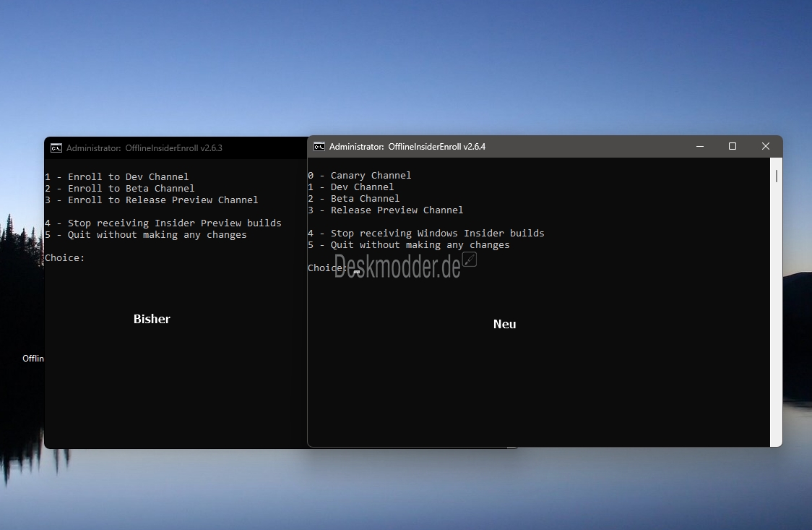Click '3 - Enroll to Release Preview Channel' line
The width and height of the screenshot is (812, 530).
point(151,200)
